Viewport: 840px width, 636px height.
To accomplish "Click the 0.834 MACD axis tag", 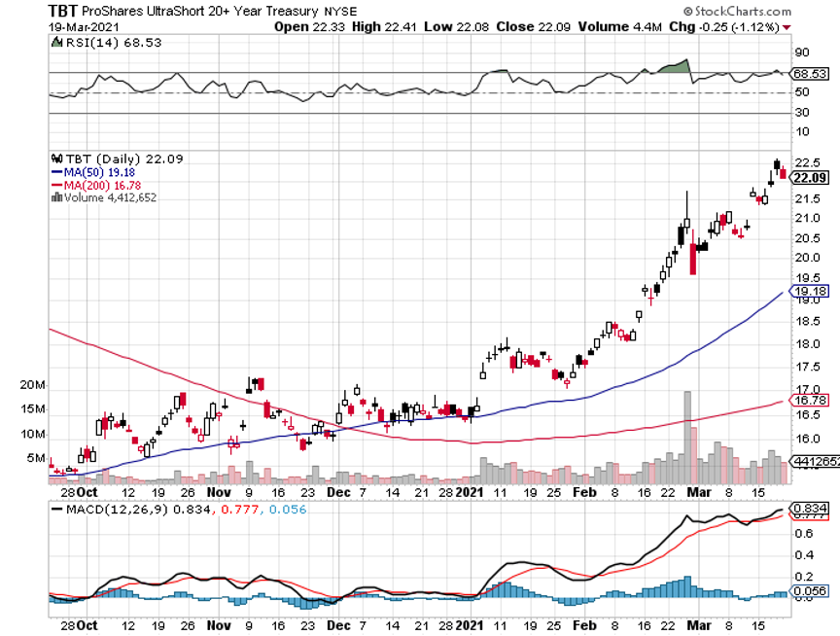I will click(810, 508).
